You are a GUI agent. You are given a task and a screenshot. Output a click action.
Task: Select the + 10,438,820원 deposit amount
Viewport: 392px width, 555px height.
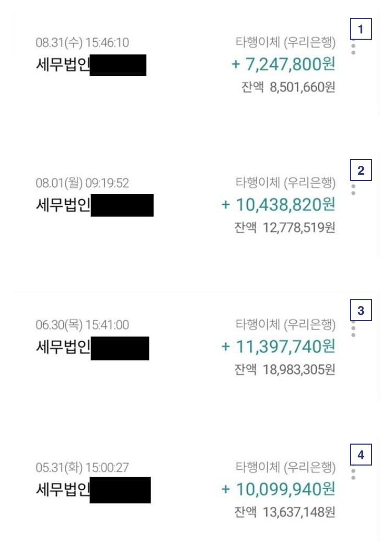click(278, 205)
